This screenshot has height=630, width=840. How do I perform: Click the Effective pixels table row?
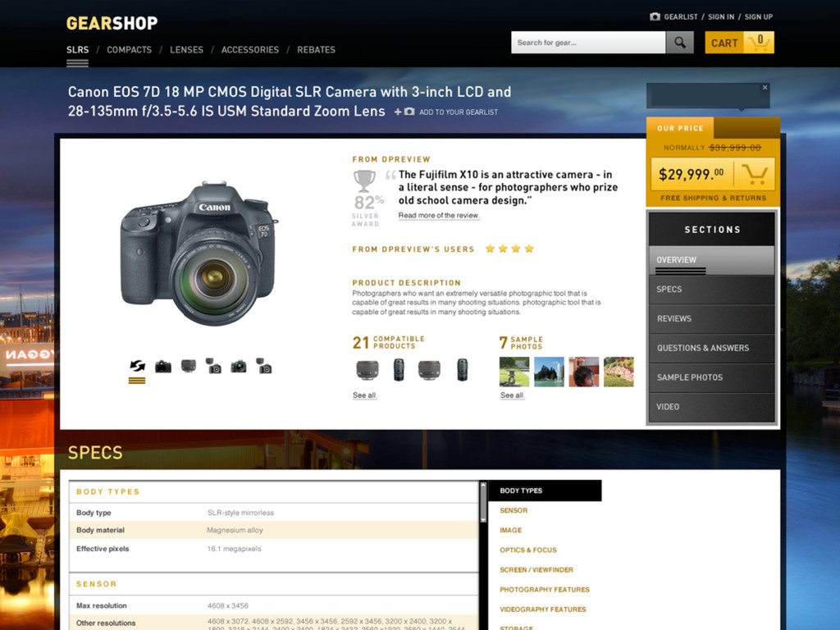(274, 549)
